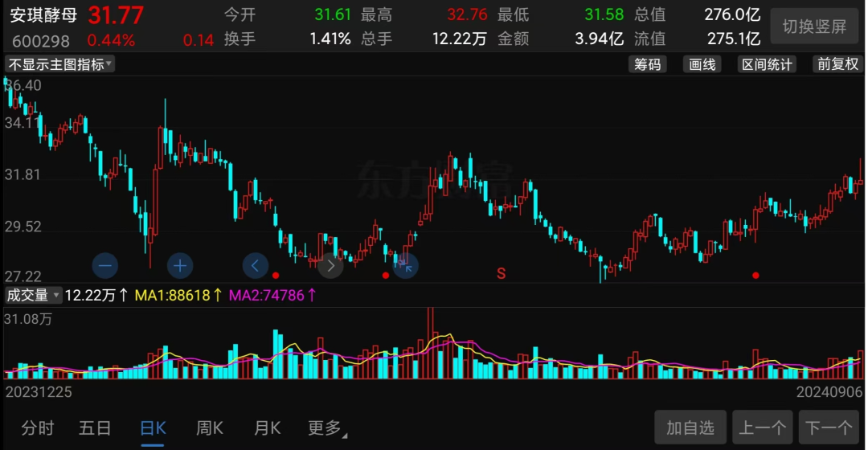868x450 pixels.
Task: Select the 周K tab
Action: click(210, 427)
